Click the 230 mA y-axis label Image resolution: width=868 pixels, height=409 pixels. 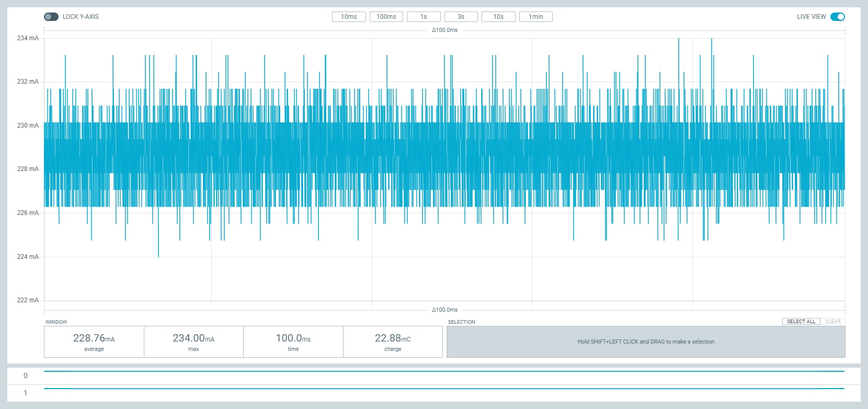click(28, 126)
